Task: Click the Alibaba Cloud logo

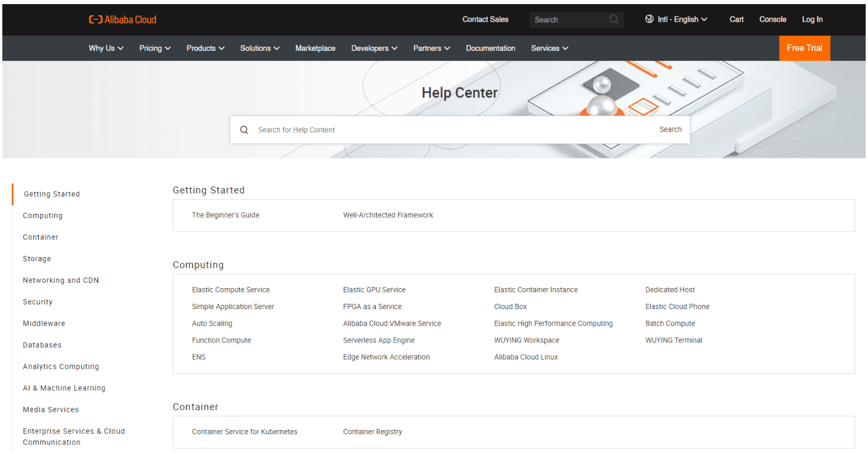Action: pyautogui.click(x=123, y=19)
